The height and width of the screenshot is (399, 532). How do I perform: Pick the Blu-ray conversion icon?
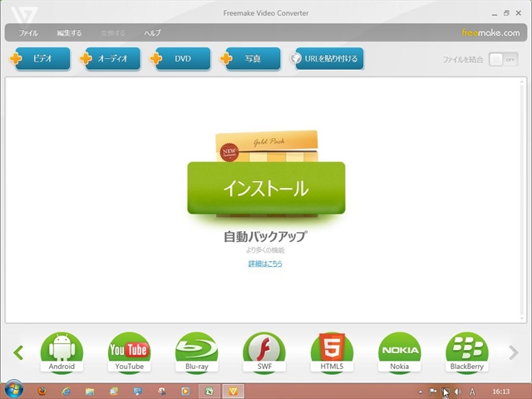pos(197,352)
